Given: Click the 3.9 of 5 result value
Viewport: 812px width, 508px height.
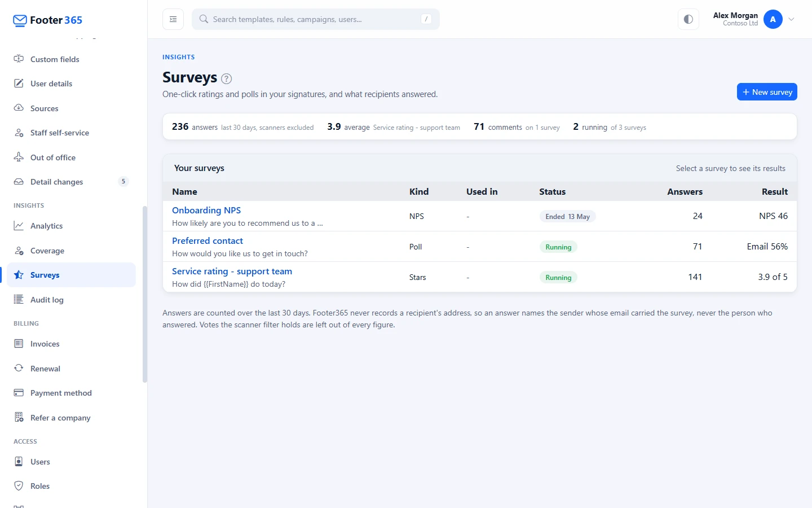Looking at the screenshot, I should click(773, 277).
